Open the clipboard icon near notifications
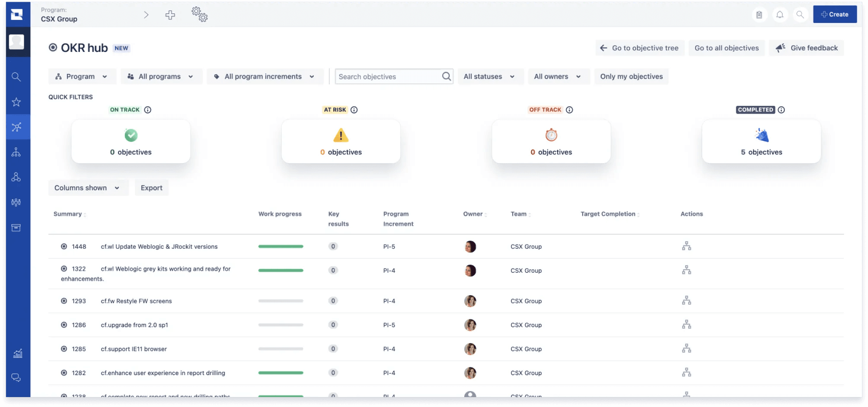Image resolution: width=868 pixels, height=407 pixels. (759, 14)
